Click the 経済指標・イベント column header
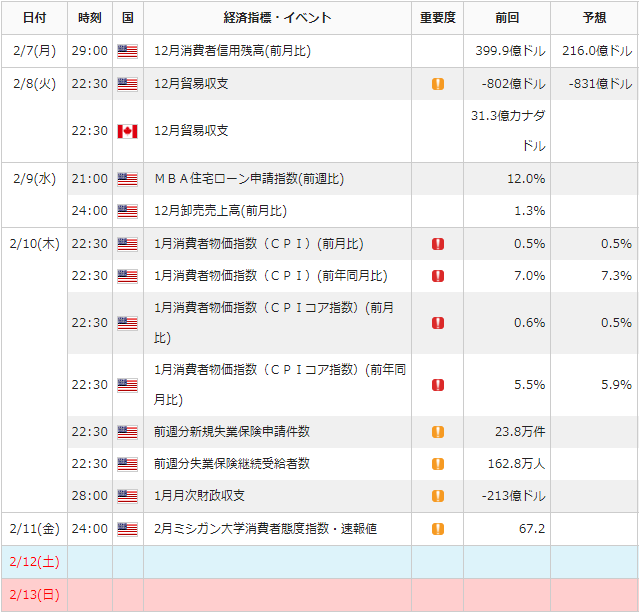 pyautogui.click(x=278, y=18)
